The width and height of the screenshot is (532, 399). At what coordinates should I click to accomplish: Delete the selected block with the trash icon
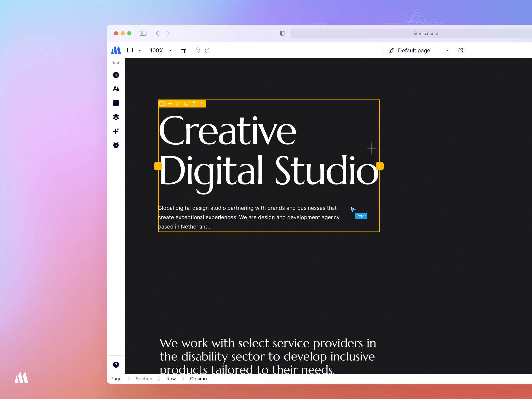coord(194,104)
